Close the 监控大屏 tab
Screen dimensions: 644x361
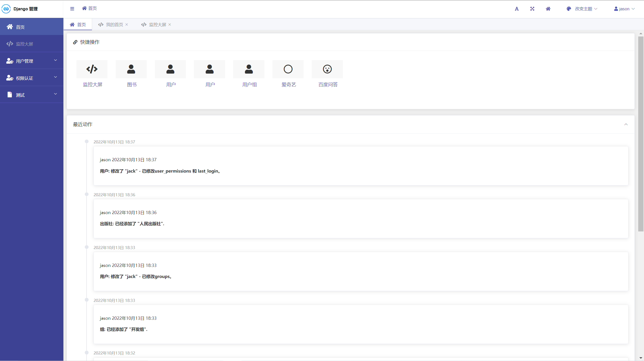[x=170, y=25]
